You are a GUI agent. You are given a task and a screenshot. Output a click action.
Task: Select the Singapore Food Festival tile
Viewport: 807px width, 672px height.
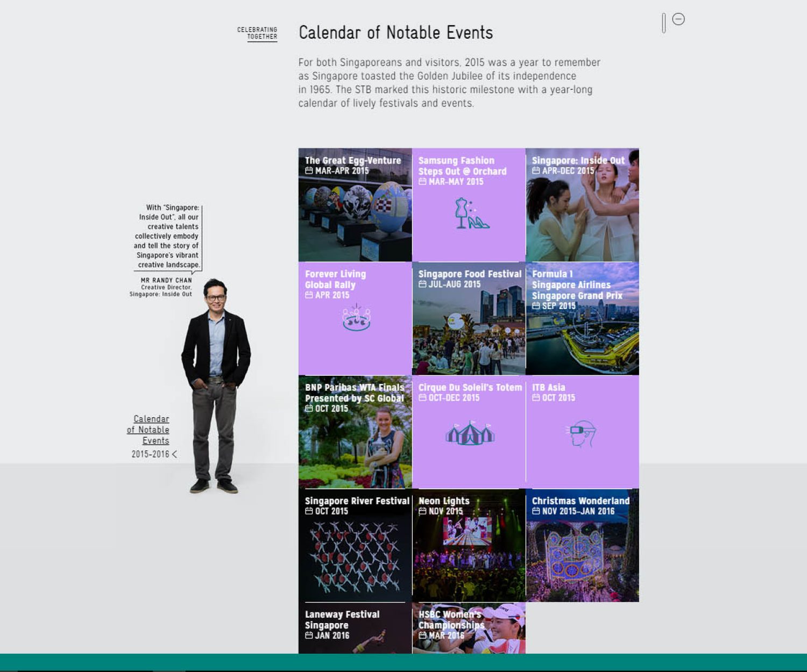point(469,328)
